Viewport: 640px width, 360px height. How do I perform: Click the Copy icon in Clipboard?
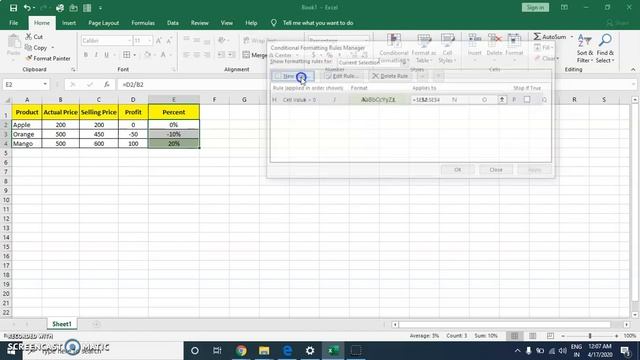tap(28, 48)
